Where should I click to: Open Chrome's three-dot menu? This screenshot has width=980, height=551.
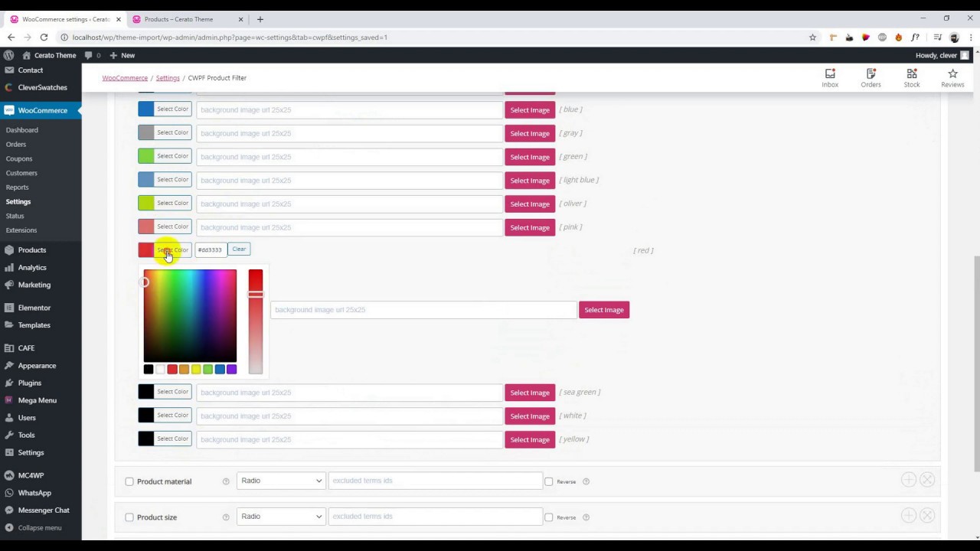click(970, 37)
